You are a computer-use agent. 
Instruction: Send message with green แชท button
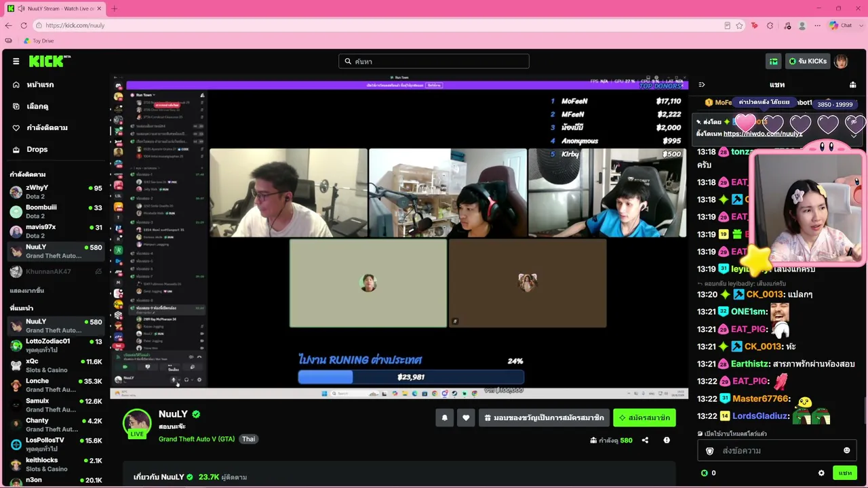coord(845,473)
